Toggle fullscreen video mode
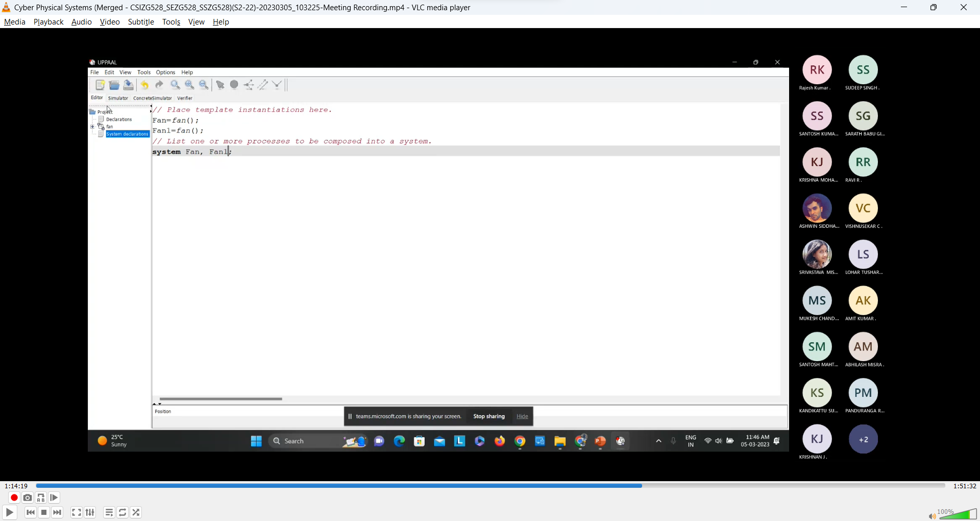The width and height of the screenshot is (980, 521). (x=77, y=512)
